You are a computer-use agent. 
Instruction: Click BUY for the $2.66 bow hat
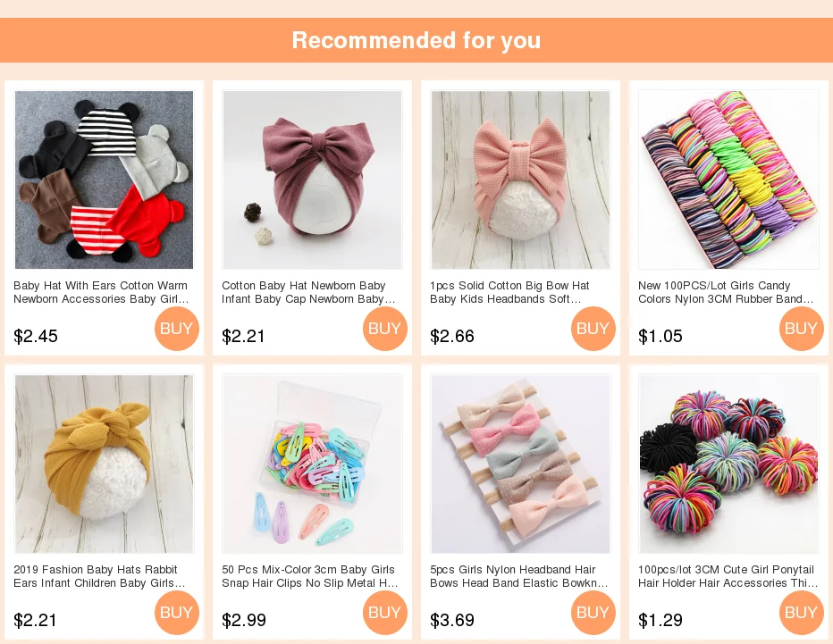coord(593,329)
